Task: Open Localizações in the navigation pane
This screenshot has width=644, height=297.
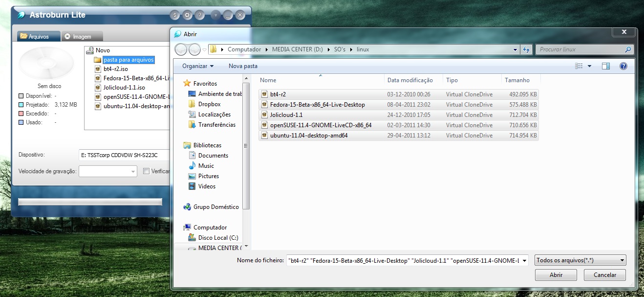Action: pos(215,114)
